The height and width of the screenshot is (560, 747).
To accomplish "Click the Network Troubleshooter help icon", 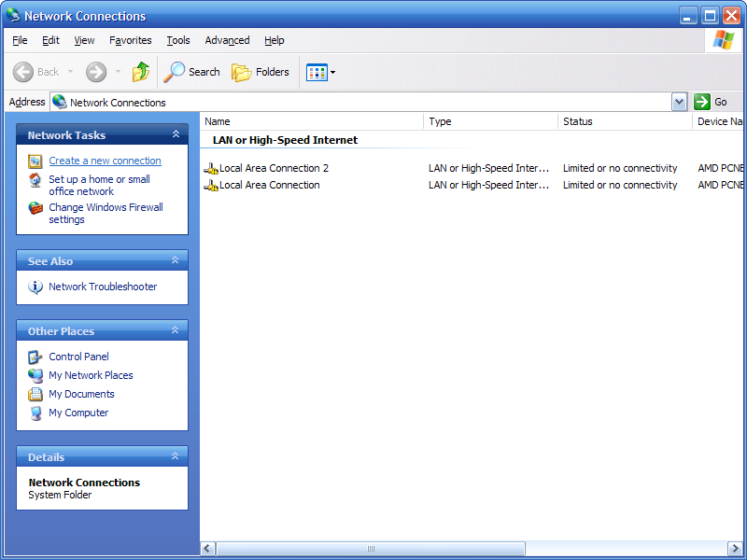I will 35,287.
